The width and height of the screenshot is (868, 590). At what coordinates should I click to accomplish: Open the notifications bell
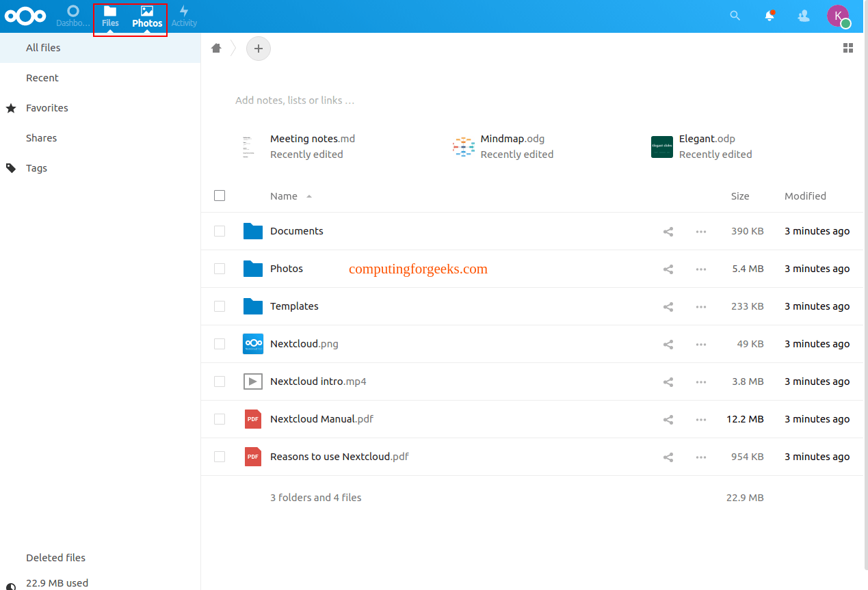(x=769, y=15)
